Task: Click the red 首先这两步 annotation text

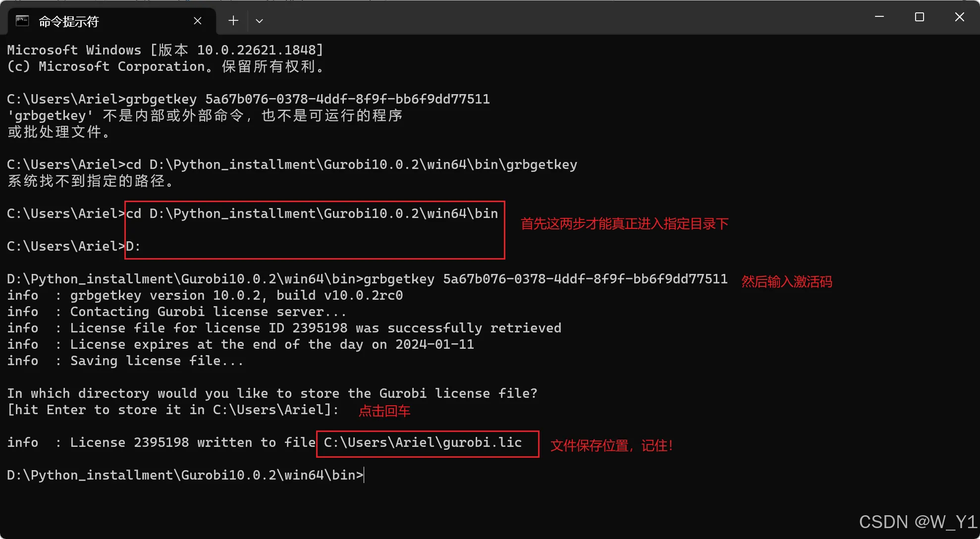Action: [x=624, y=224]
